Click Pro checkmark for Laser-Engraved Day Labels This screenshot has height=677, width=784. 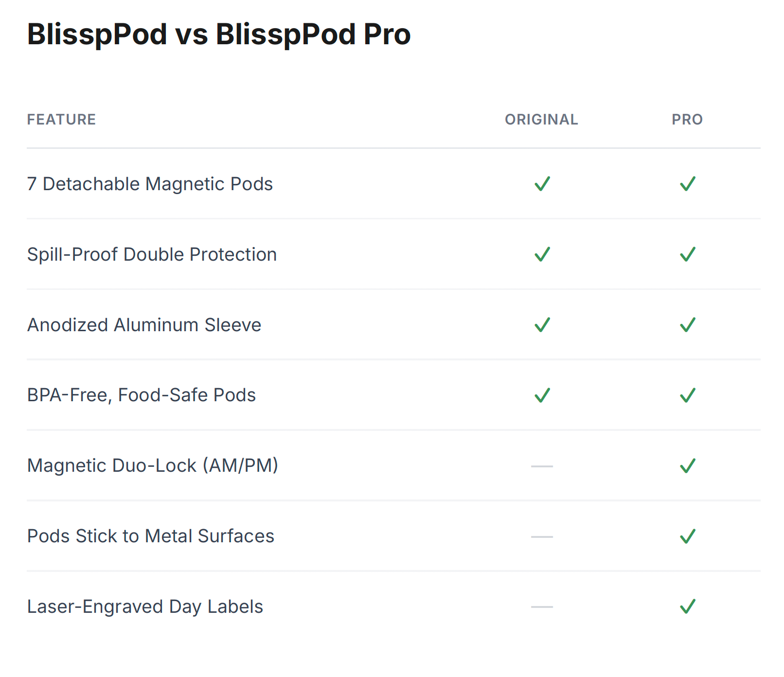tap(687, 606)
